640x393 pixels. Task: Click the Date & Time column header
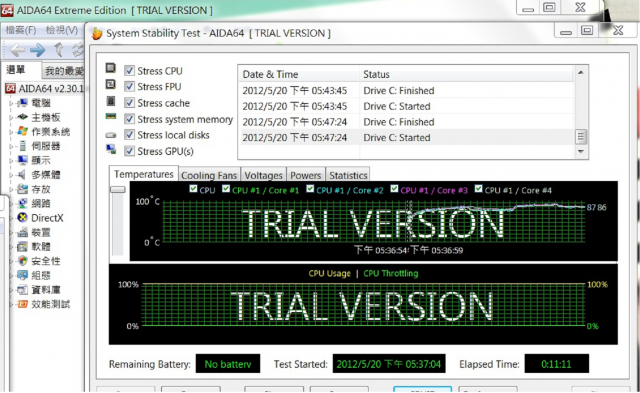pyautogui.click(x=299, y=74)
